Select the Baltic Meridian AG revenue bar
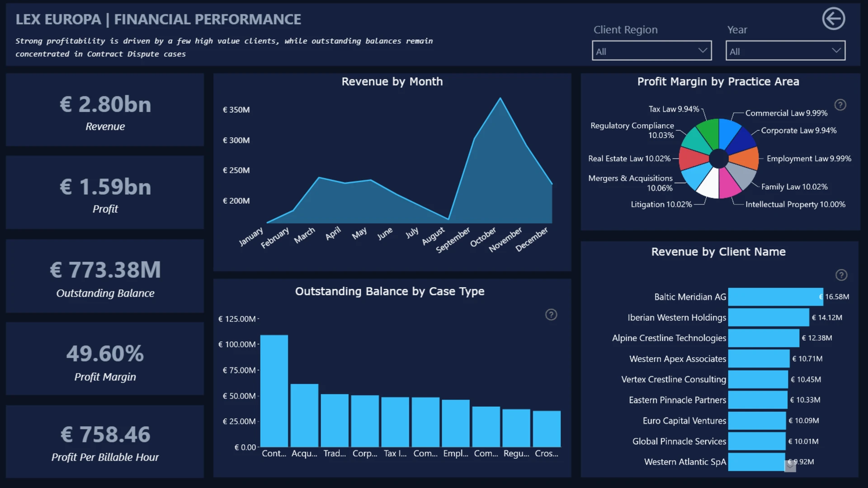The width and height of the screenshot is (868, 488). 775,297
